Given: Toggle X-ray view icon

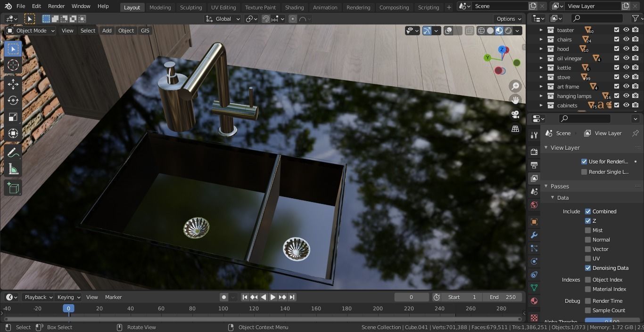Looking at the screenshot, I should pyautogui.click(x=469, y=31).
